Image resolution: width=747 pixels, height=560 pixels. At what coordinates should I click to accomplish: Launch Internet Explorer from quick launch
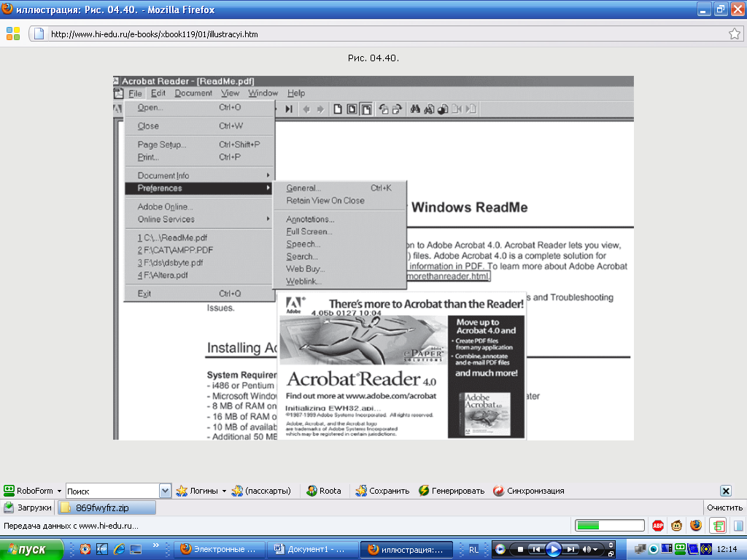[119, 549]
